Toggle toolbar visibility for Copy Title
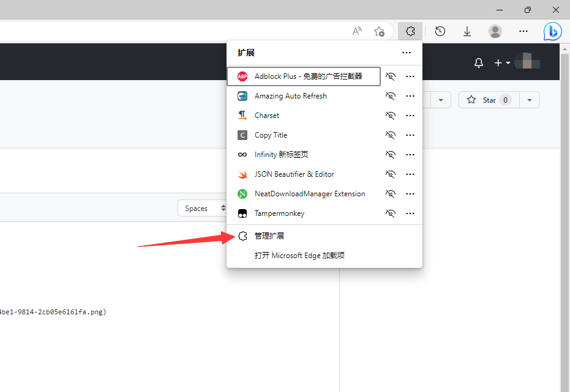570x392 pixels. click(x=391, y=135)
